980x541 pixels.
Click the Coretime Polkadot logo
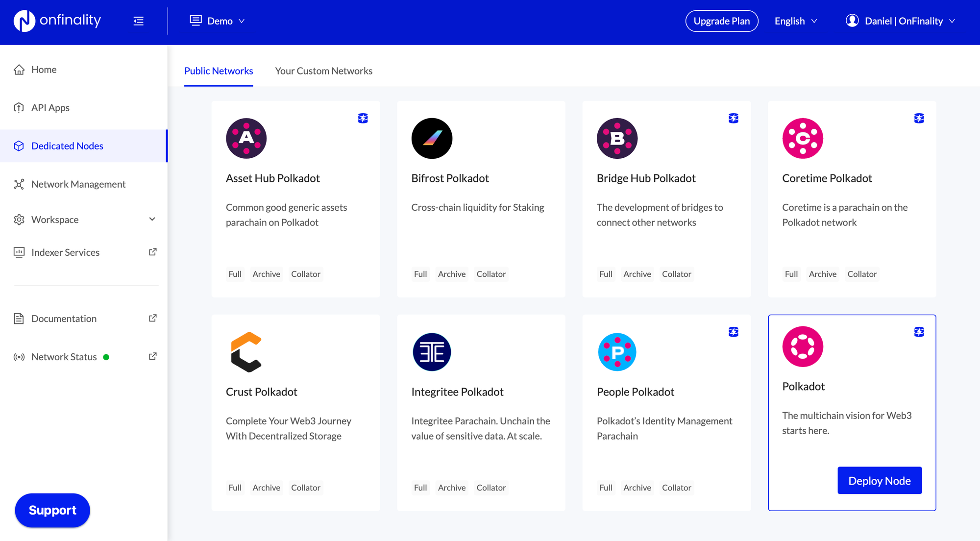803,138
